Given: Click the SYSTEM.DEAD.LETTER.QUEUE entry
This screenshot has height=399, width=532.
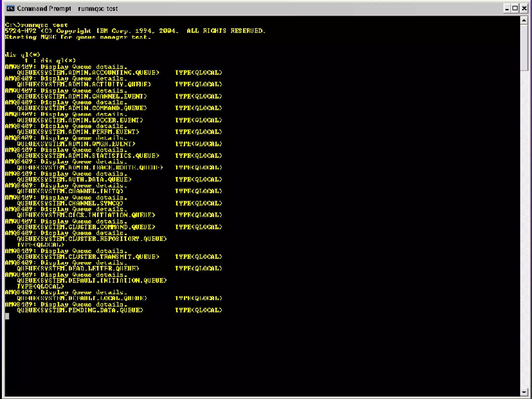Looking at the screenshot, I should tap(78, 269).
